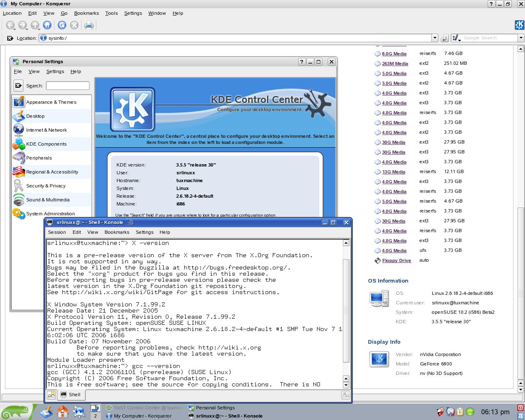This screenshot has width=525, height=420.
Task: Clear the Konqueror location bar
Action: pos(10,38)
